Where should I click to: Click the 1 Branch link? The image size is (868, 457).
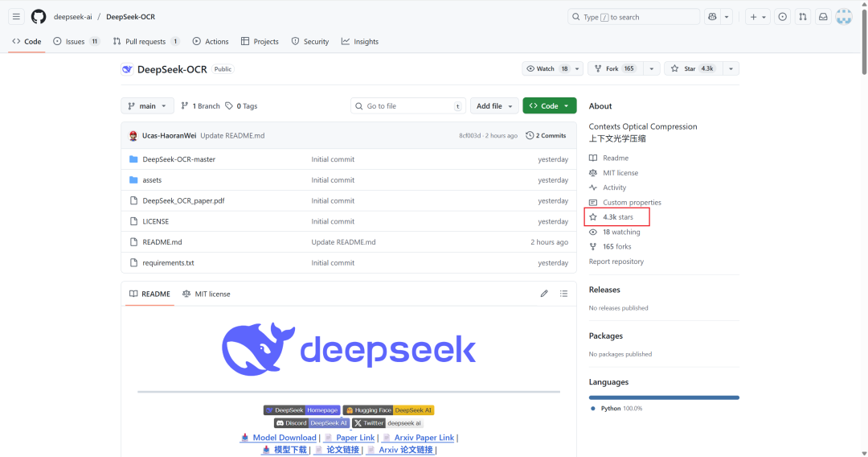[x=200, y=106]
